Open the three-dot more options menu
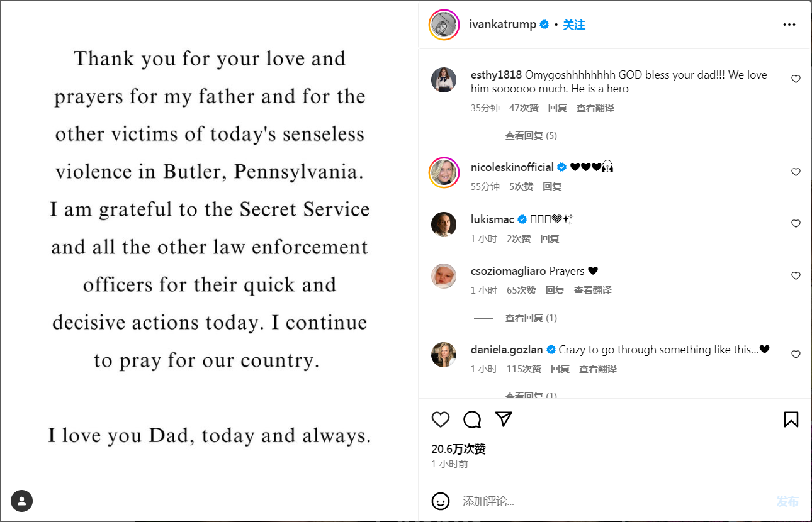This screenshot has height=522, width=812. point(789,25)
